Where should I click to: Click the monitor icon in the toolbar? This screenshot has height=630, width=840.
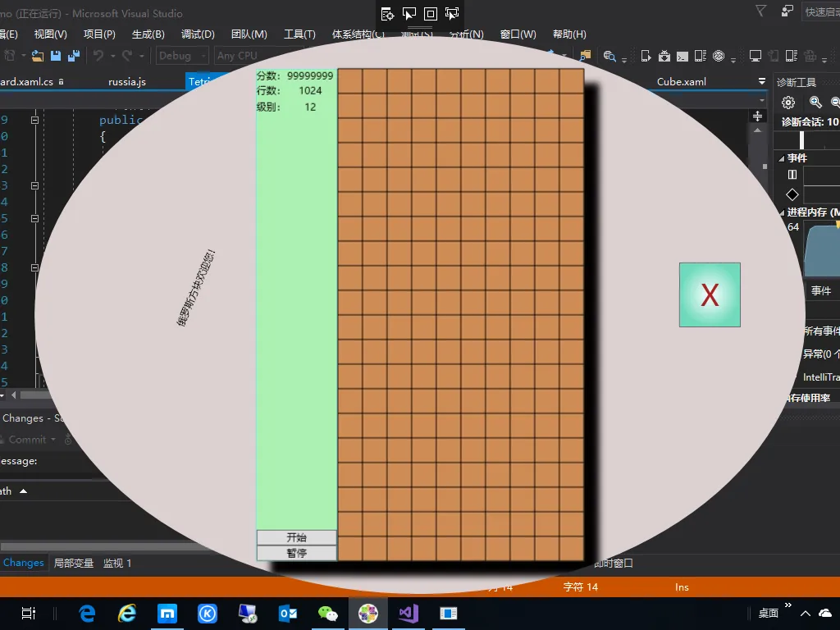(x=756, y=56)
